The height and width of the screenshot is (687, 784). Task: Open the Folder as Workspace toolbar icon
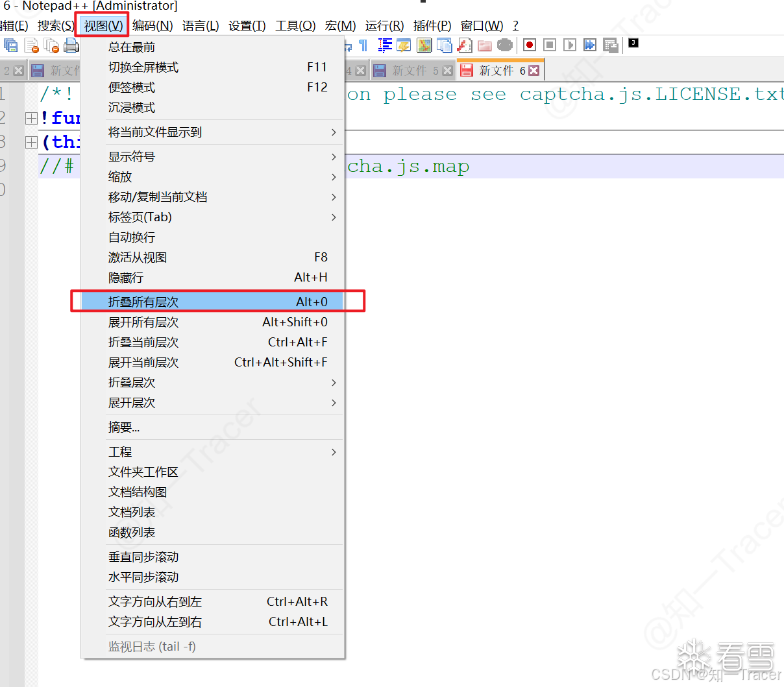pyautogui.click(x=485, y=45)
